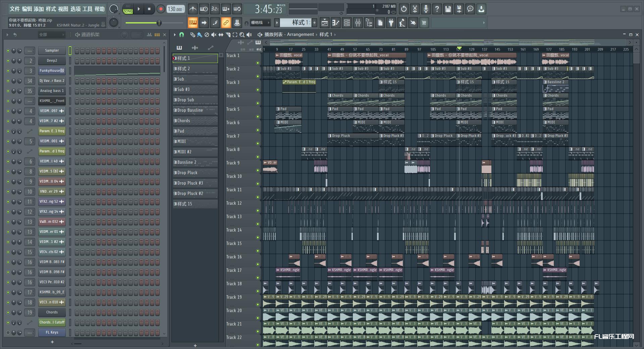Expand the hint panel arrow on the toolbar

pos(484,23)
